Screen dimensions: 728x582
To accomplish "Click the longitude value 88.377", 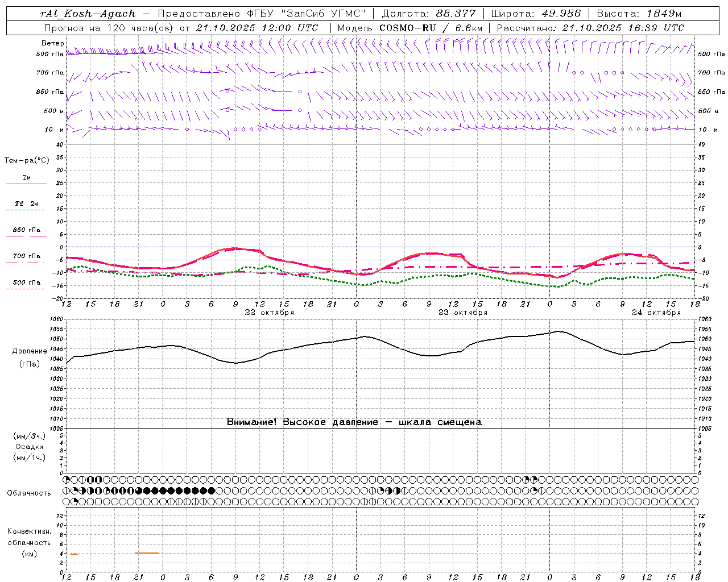I will click(x=456, y=14).
